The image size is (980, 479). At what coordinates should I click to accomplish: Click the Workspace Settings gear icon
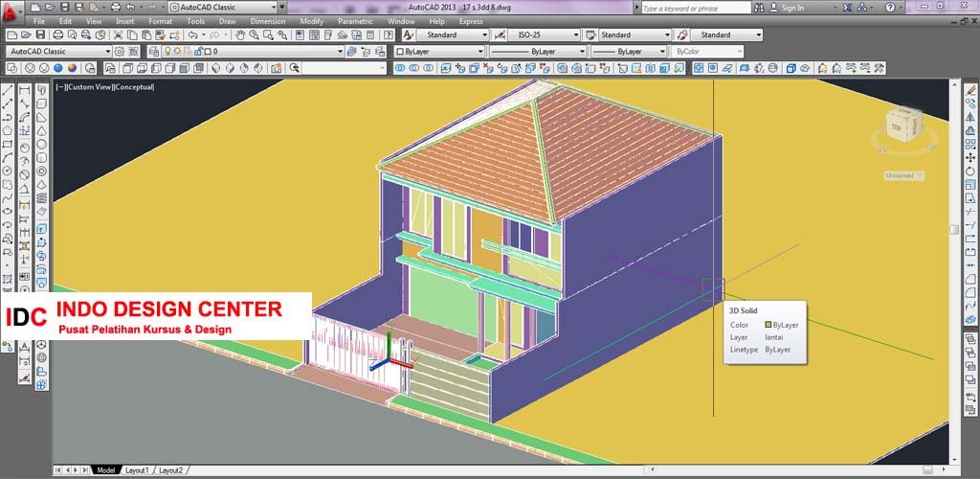[119, 52]
